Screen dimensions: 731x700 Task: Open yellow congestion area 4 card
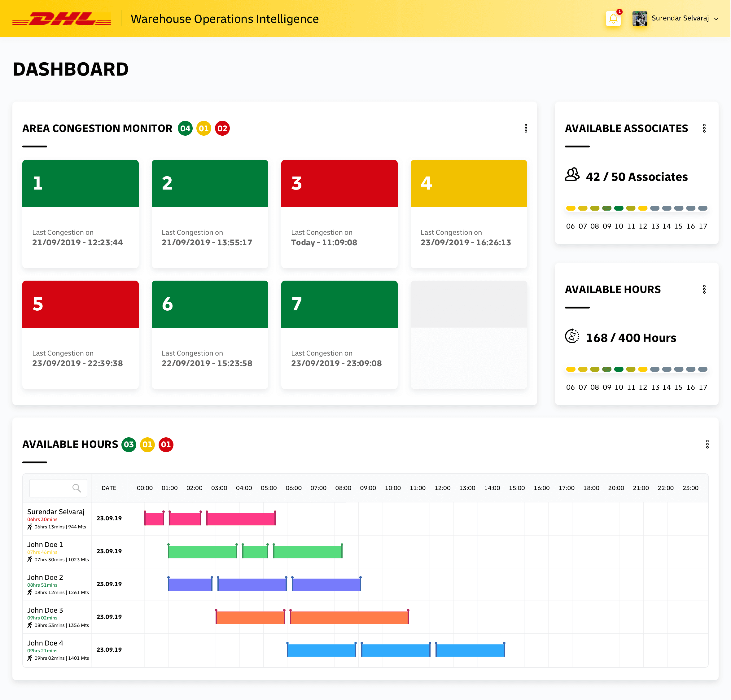click(x=469, y=214)
